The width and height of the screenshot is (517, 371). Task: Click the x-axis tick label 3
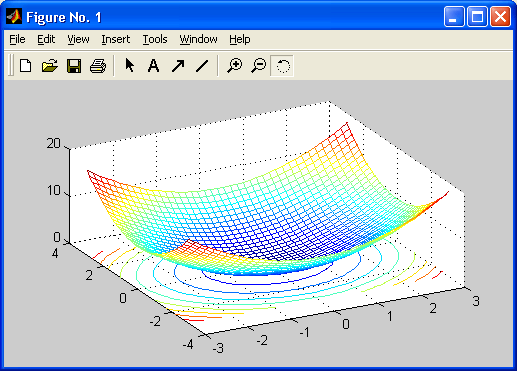[476, 301]
